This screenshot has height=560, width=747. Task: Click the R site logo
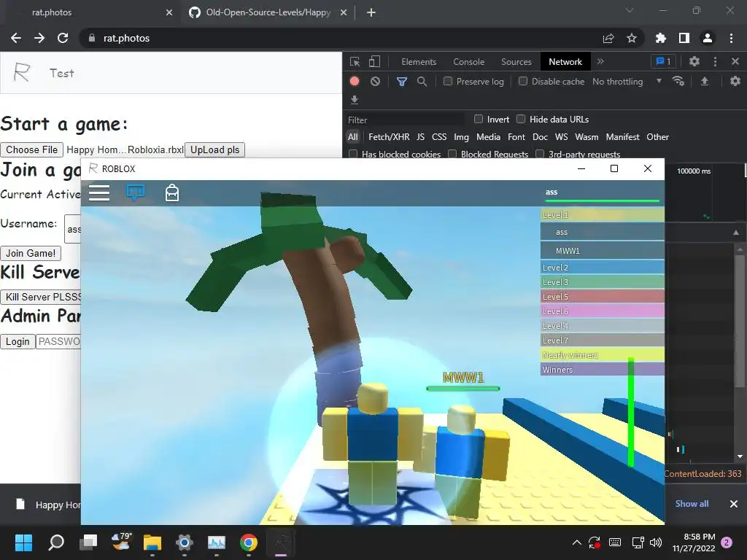point(22,72)
